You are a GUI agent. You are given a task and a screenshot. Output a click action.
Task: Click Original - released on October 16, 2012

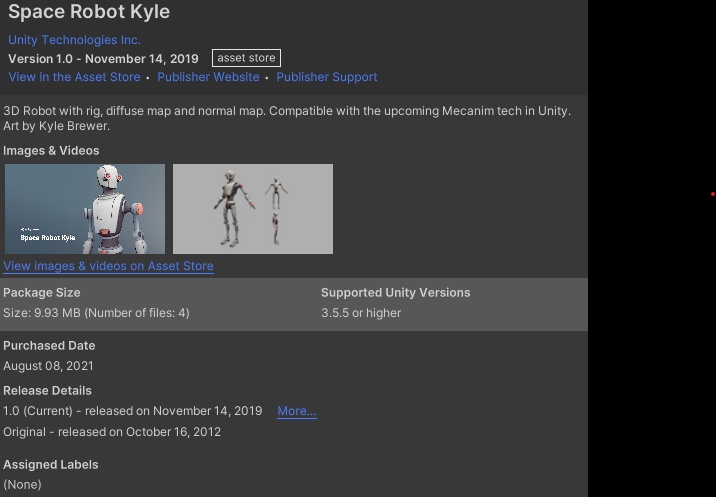[x=112, y=432]
